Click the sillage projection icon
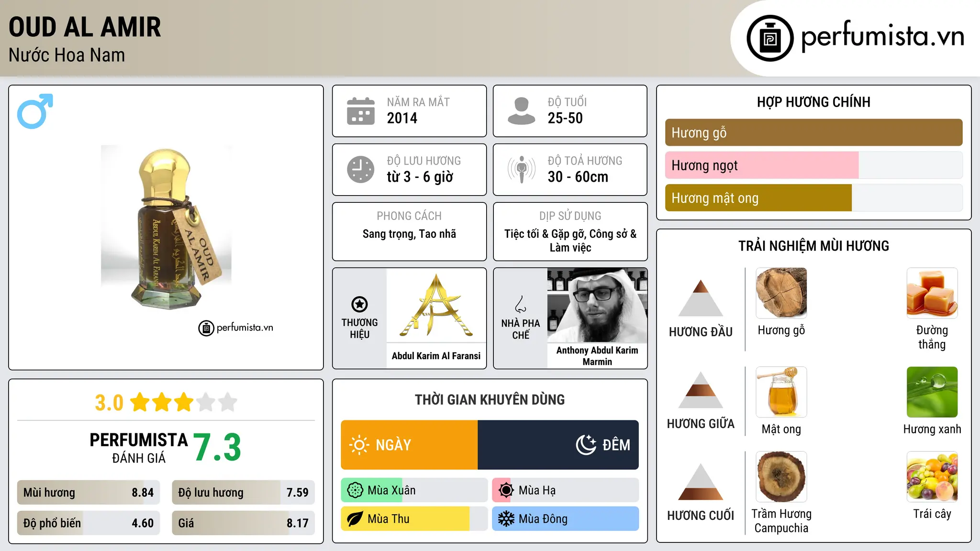 pyautogui.click(x=521, y=169)
